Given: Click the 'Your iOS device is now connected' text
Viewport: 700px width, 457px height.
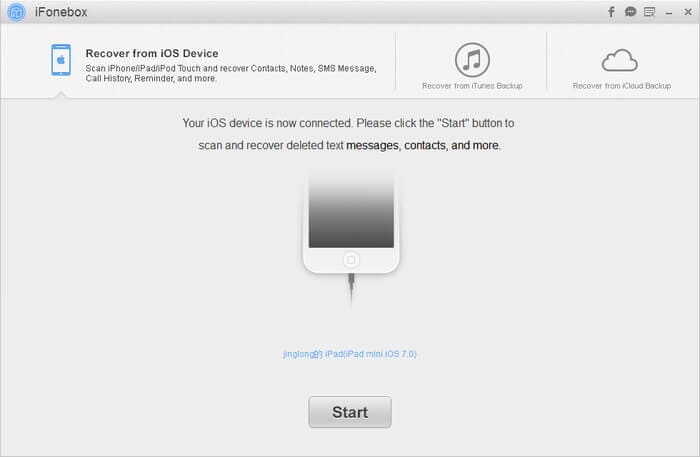Looking at the screenshot, I should click(x=348, y=123).
